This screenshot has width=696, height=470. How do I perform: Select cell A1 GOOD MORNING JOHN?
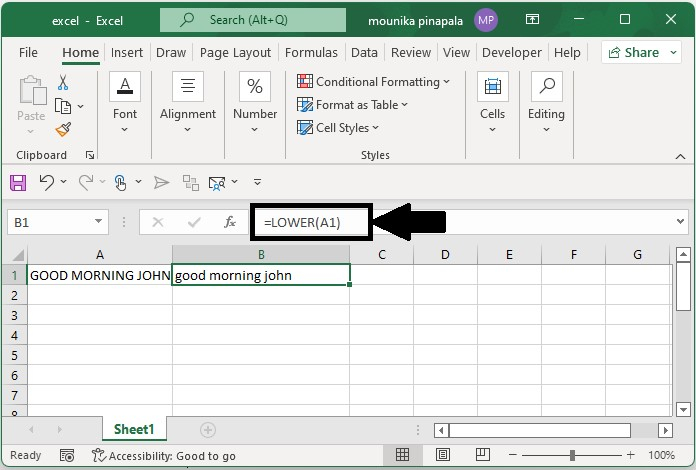click(x=100, y=275)
